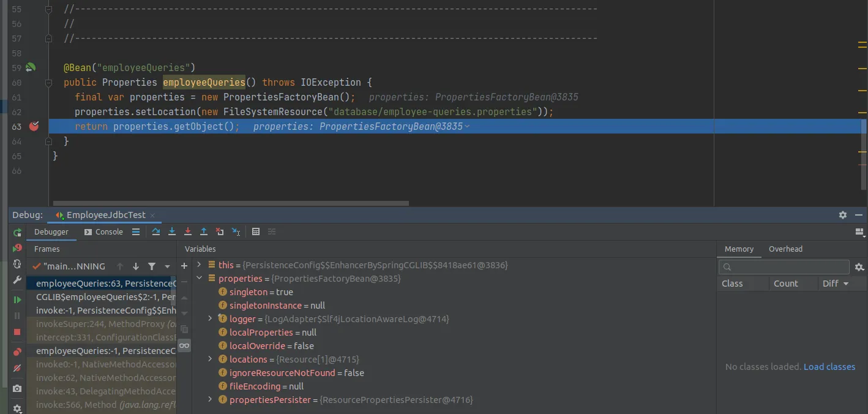Open the wrench Modify Run Configuration icon
Image resolution: width=868 pixels, height=414 pixels.
point(17,280)
